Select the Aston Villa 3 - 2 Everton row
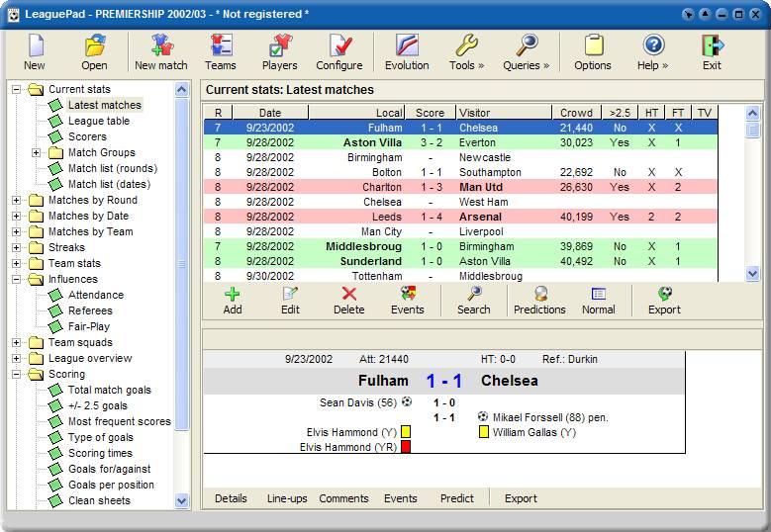Screen dimensions: 771x532 (x=461, y=142)
